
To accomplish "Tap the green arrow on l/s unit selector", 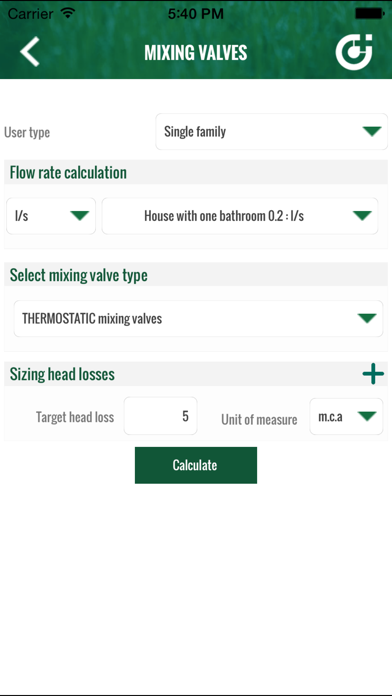I will (x=80, y=216).
